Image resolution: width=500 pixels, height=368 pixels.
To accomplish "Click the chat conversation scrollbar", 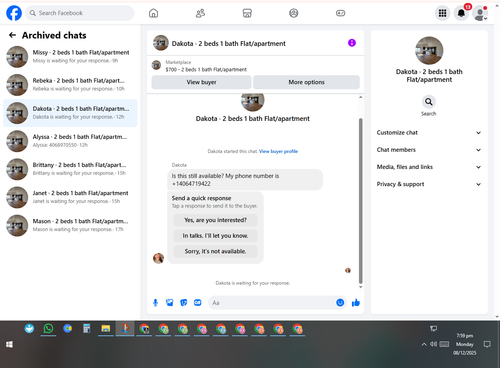I will click(x=360, y=201).
